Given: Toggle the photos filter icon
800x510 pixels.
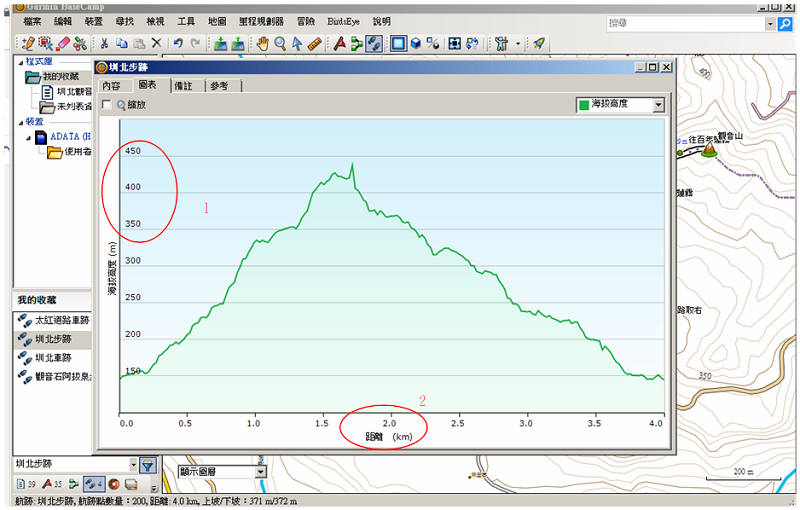Looking at the screenshot, I should tap(131, 483).
